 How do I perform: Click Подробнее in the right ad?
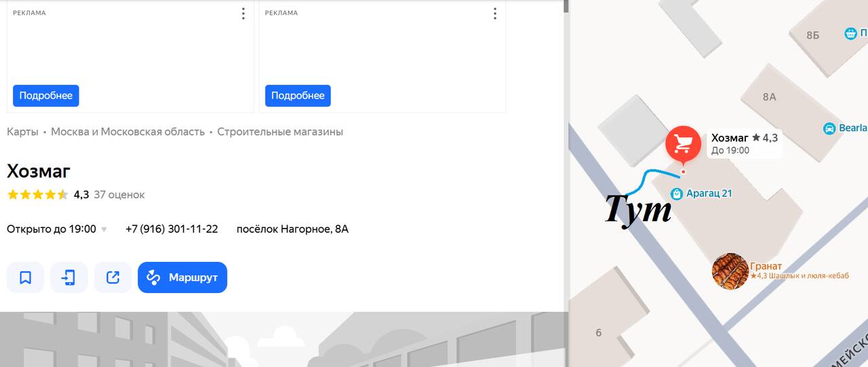pos(298,96)
